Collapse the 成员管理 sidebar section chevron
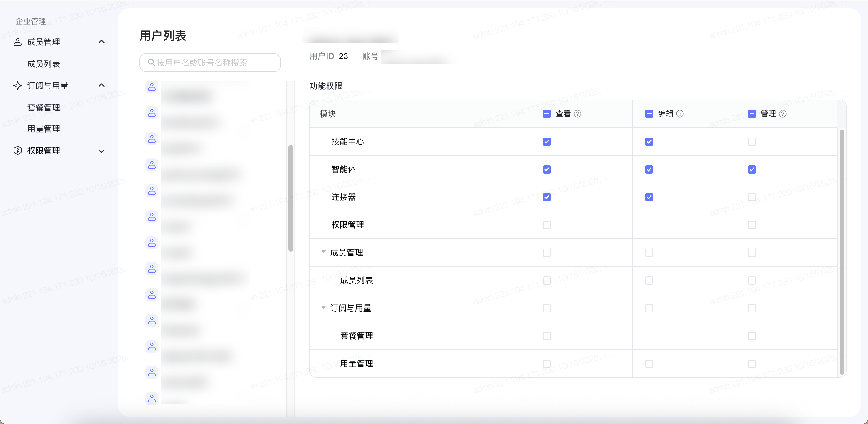 [102, 41]
